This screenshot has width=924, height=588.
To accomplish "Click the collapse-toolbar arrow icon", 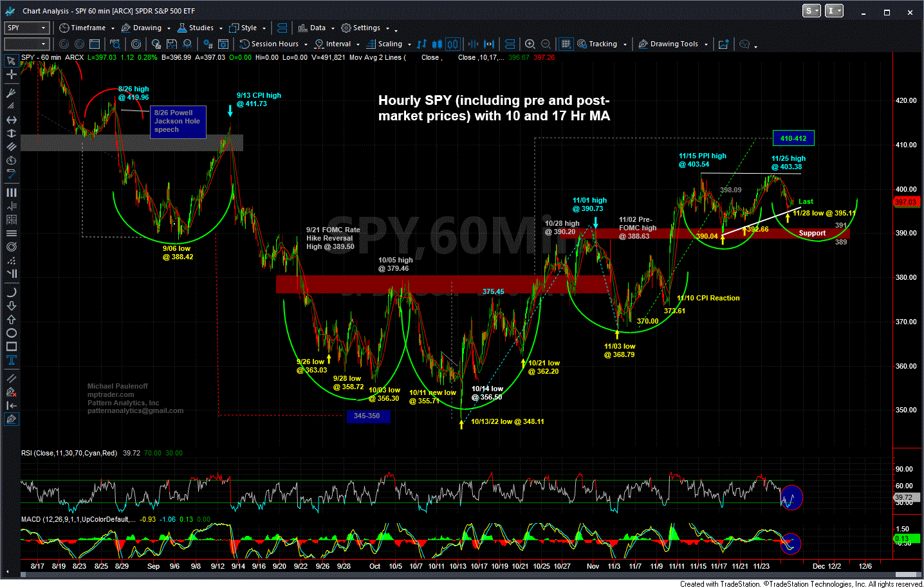I will [11, 405].
